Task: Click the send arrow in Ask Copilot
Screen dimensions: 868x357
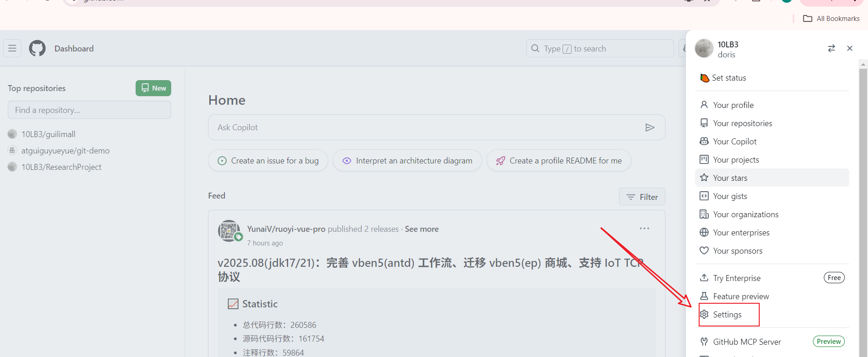Action: coord(650,127)
